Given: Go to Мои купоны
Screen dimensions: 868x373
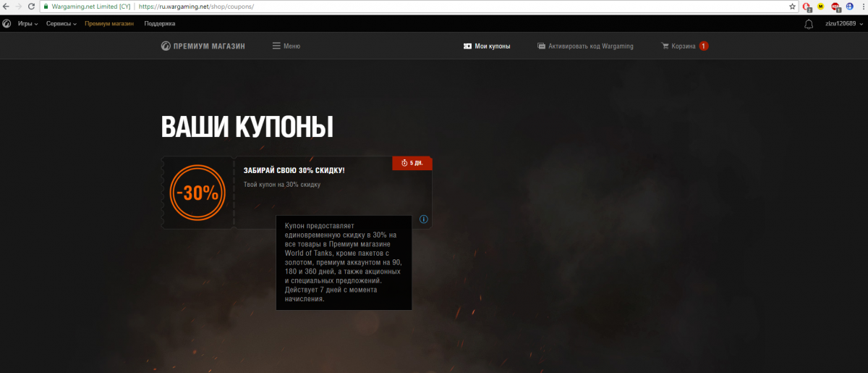Looking at the screenshot, I should pyautogui.click(x=493, y=46).
